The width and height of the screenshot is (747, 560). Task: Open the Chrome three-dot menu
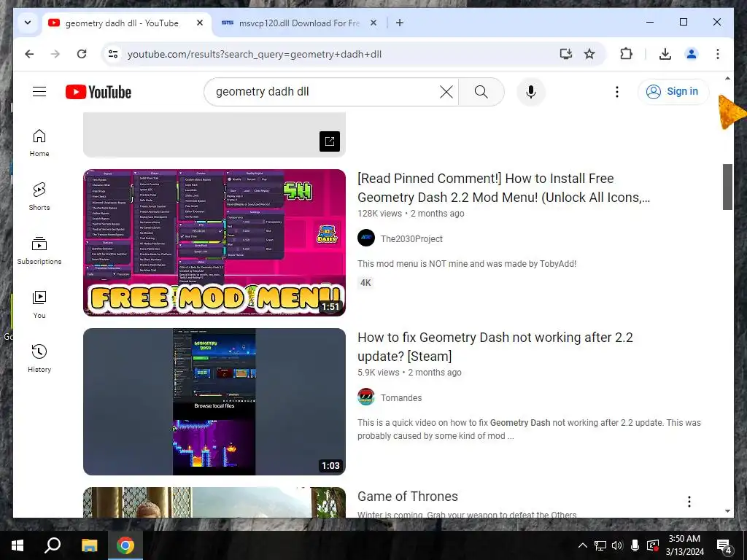(x=718, y=54)
